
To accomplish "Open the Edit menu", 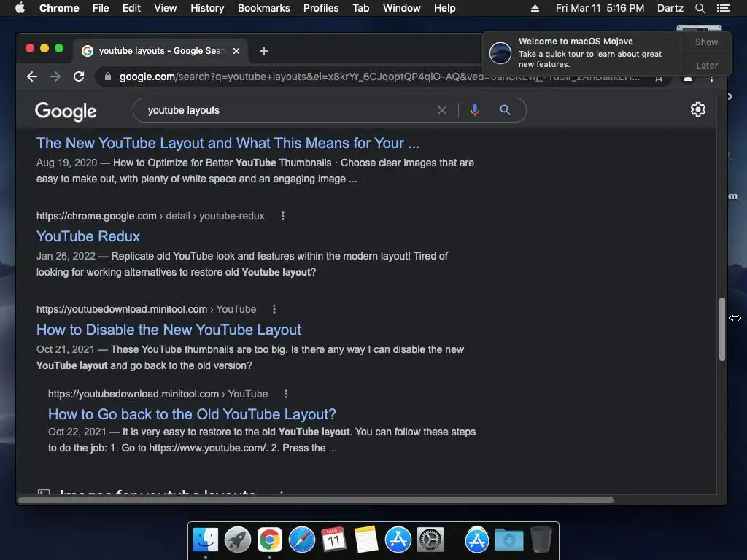I will coord(131,8).
